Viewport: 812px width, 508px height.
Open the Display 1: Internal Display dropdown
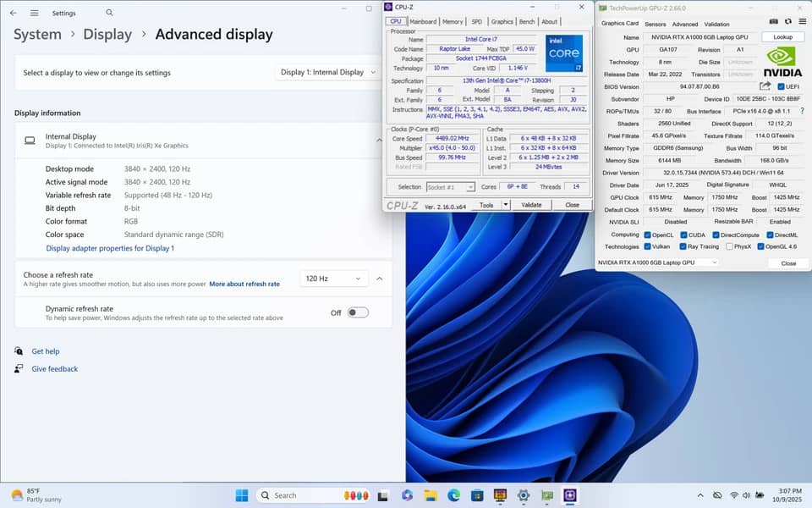coord(328,72)
